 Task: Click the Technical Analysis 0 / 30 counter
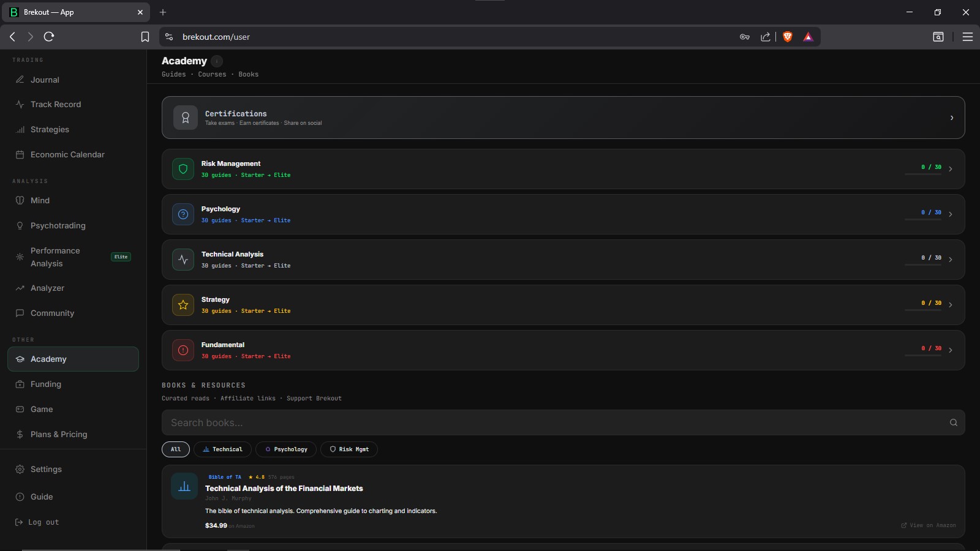coord(931,258)
